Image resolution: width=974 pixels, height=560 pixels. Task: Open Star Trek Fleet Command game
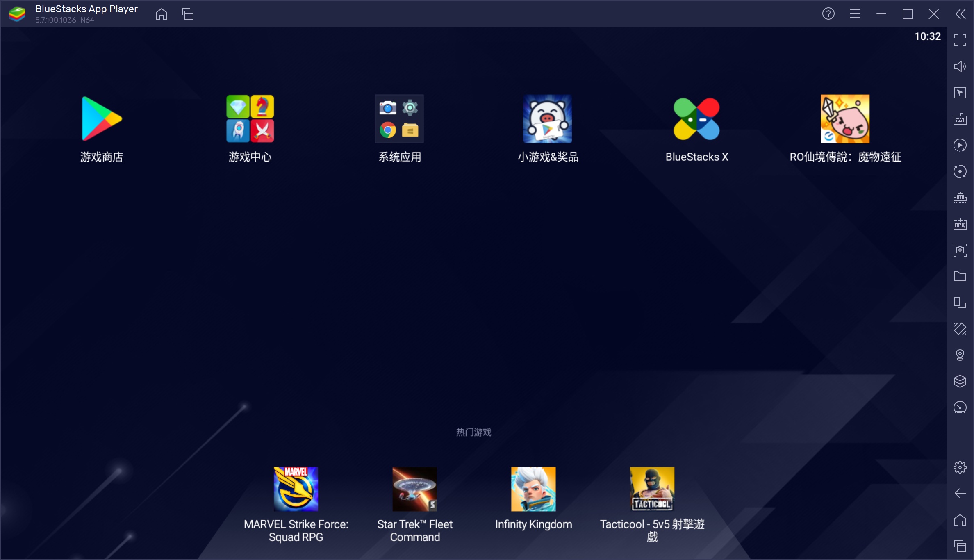click(415, 489)
